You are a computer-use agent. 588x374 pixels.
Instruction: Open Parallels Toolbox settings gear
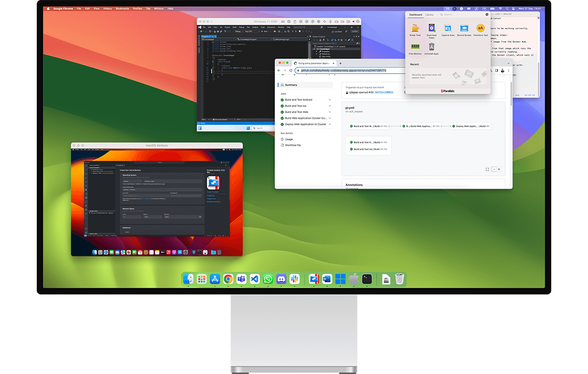487,15
